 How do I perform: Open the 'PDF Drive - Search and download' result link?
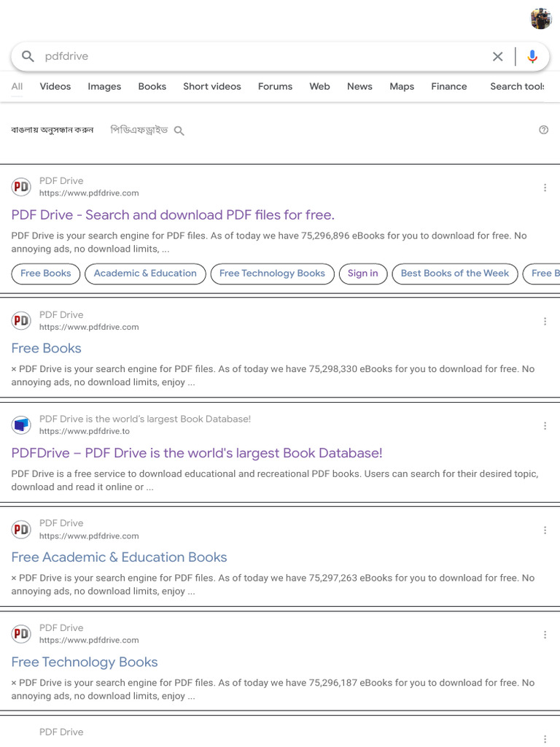click(x=173, y=214)
